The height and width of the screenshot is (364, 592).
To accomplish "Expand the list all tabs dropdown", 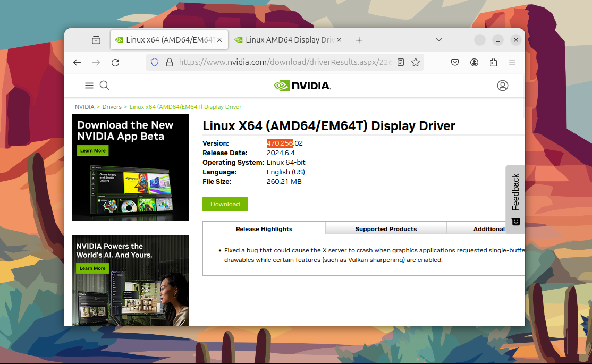I will [439, 40].
